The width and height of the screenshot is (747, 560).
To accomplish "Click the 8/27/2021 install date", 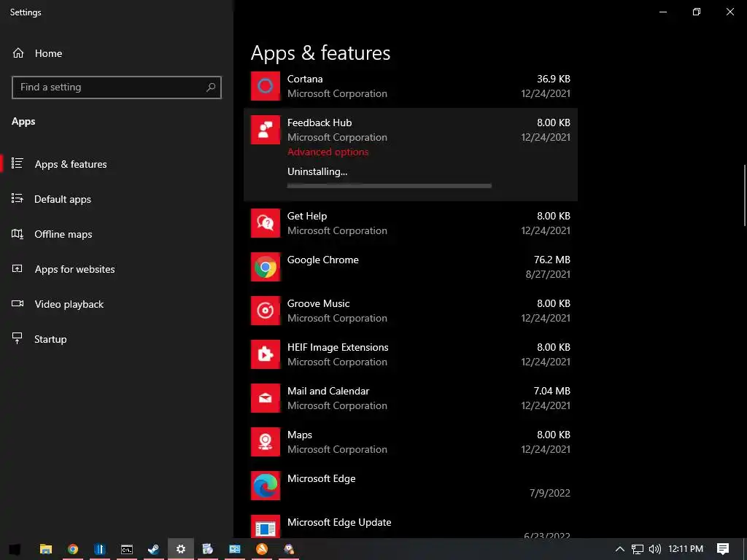I will [x=548, y=274].
